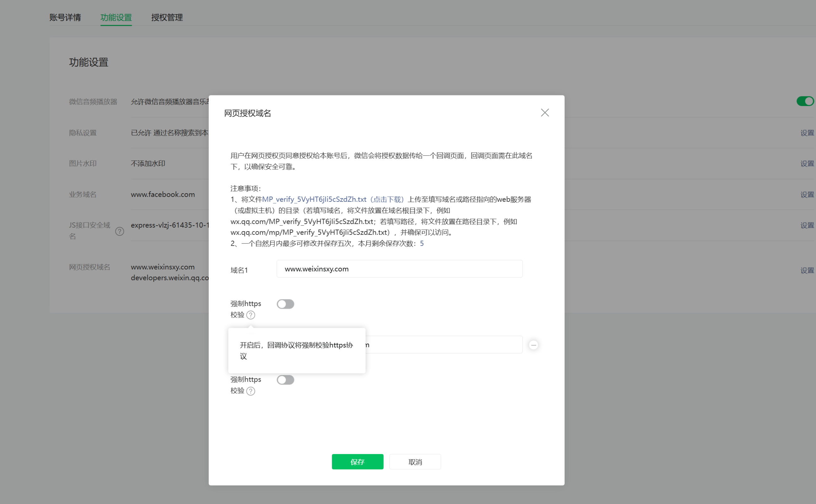Click the green 保存 button

[357, 462]
